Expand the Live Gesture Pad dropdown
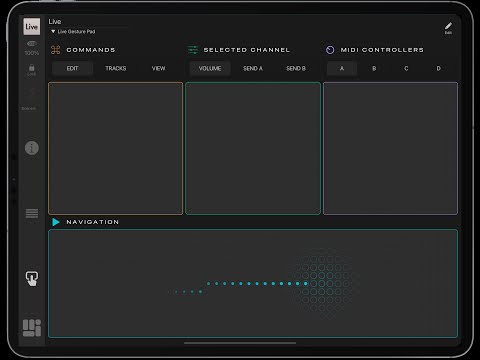This screenshot has height=360, width=480. click(x=73, y=32)
